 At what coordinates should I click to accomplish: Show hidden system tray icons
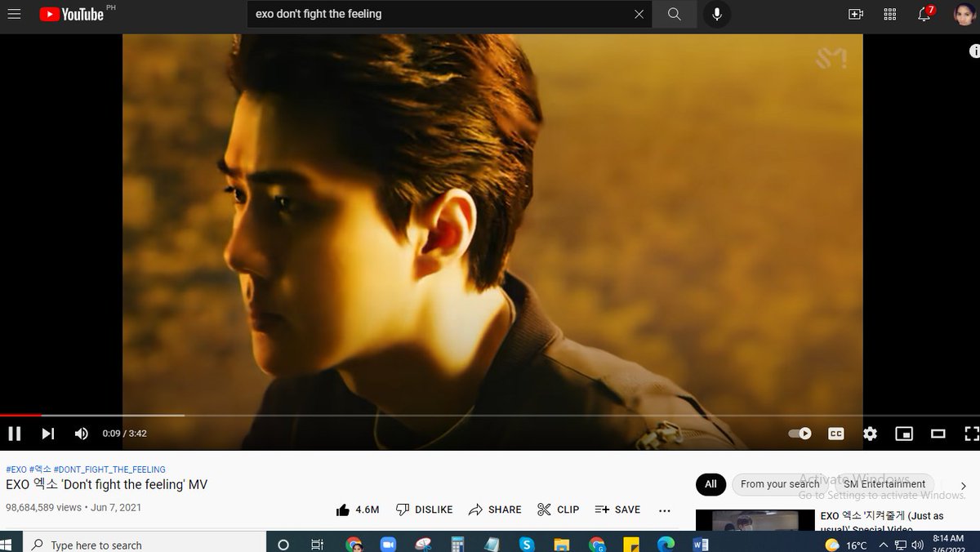pos(883,545)
